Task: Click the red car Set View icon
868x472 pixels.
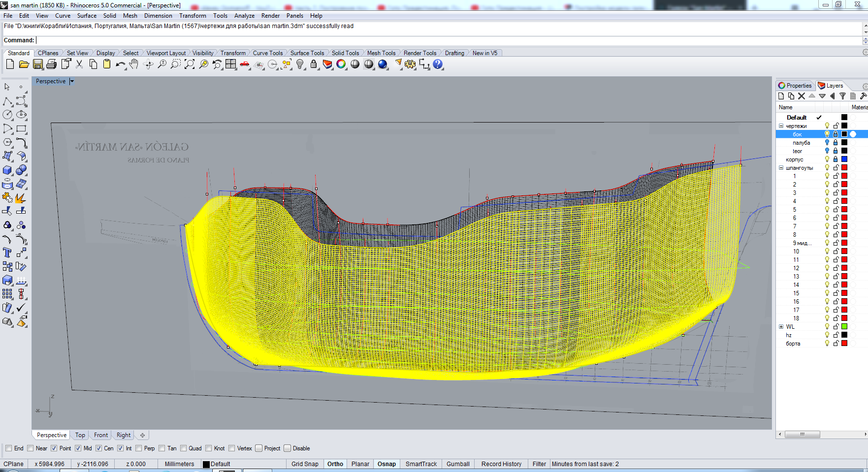Action: 245,64
